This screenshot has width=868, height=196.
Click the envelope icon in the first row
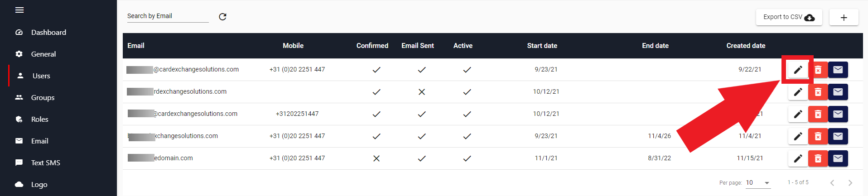[838, 70]
